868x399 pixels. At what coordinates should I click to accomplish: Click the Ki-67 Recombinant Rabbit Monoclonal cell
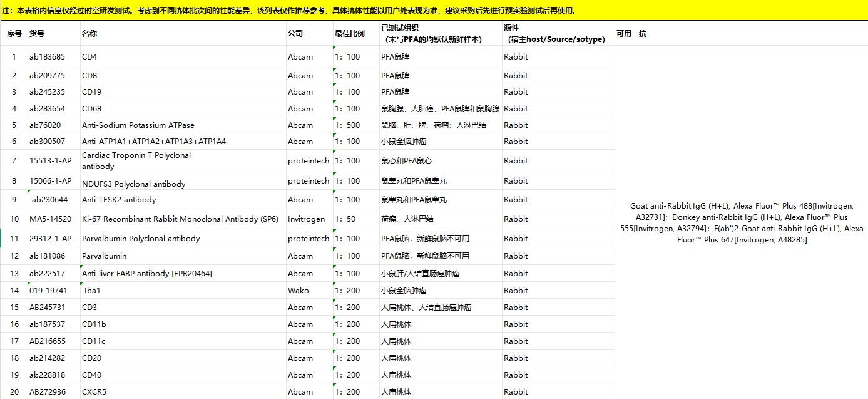point(183,219)
